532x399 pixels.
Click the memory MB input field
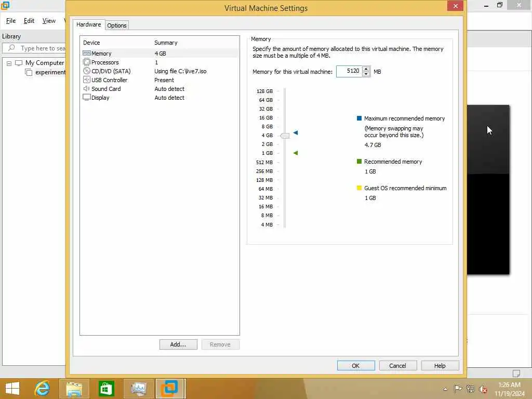tap(349, 71)
